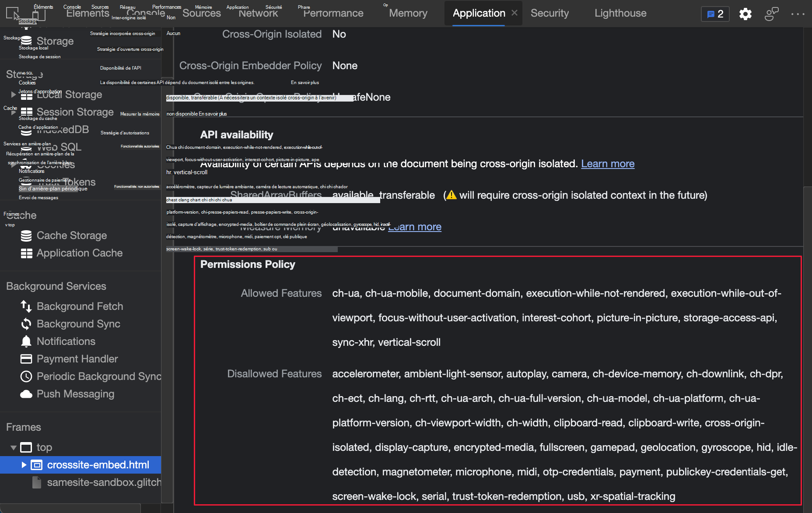Follow Learn more link beside Measure Memory
The image size is (812, 513).
click(x=415, y=227)
